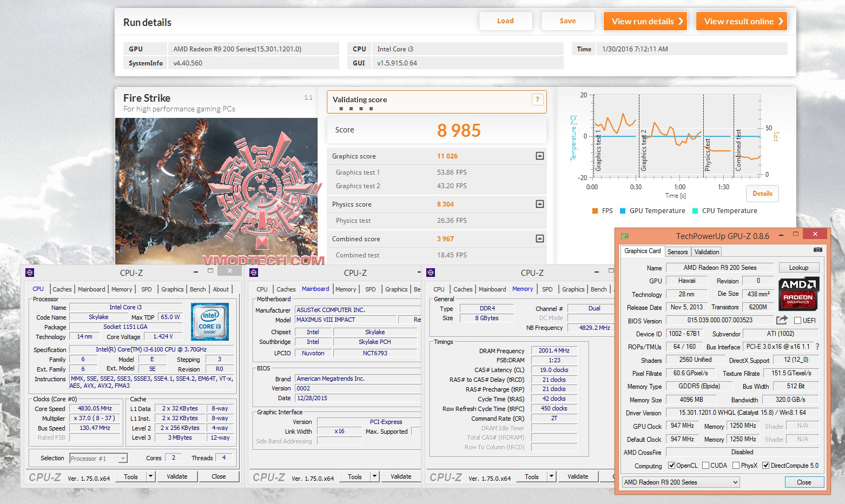845x504 pixels.
Task: Click the Core Speed value 4830.05 MHz
Action: (x=95, y=408)
